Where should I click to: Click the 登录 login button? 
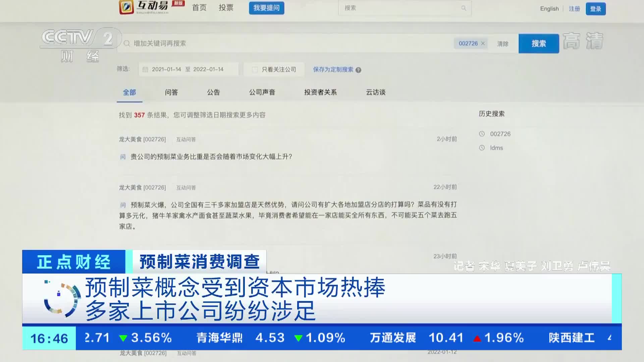pyautogui.click(x=596, y=9)
